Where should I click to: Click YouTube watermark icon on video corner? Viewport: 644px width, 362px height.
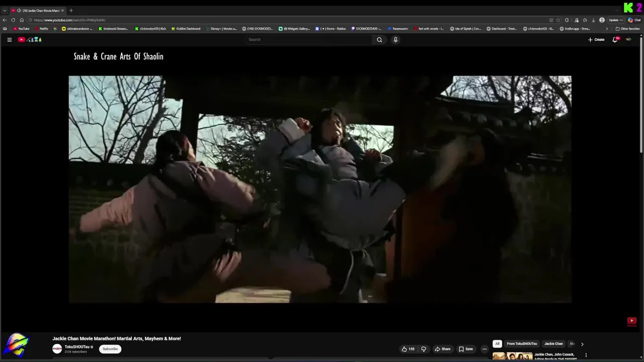pyautogui.click(x=632, y=321)
